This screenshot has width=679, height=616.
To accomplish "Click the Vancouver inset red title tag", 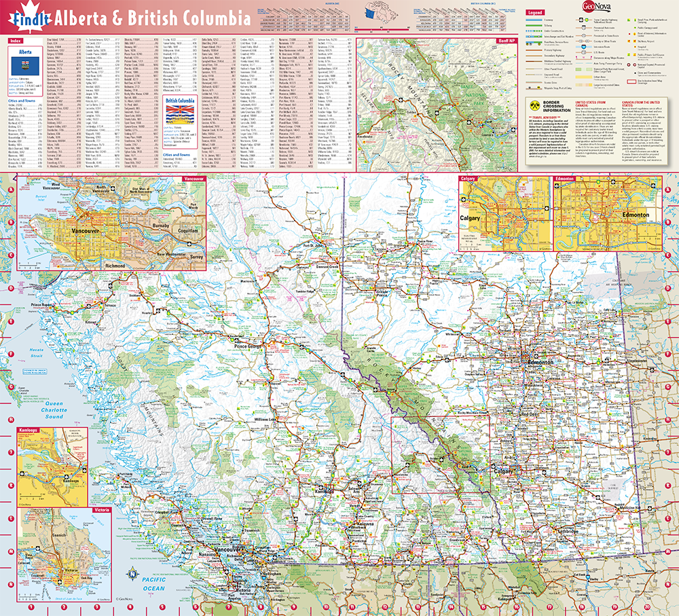I will (x=194, y=179).
